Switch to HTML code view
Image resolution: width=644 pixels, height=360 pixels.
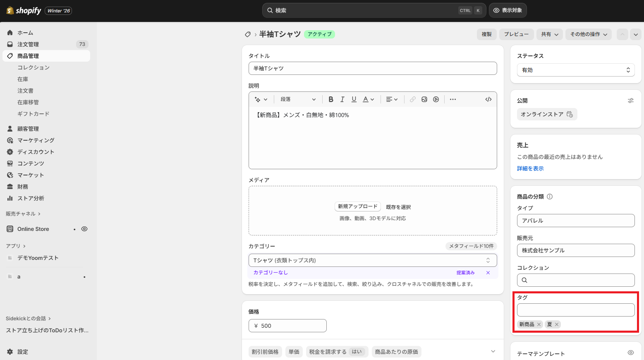488,99
